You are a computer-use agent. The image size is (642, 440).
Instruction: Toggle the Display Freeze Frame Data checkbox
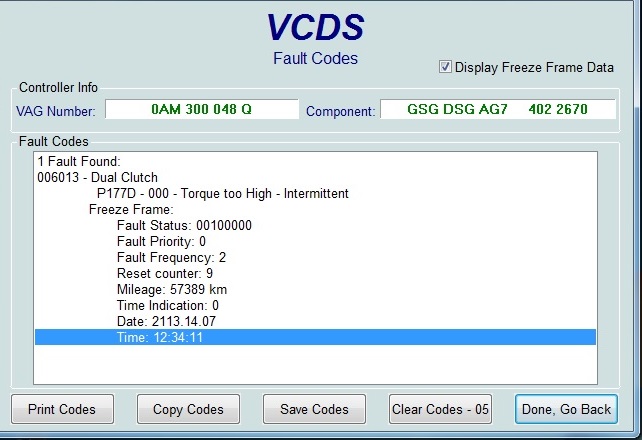coord(445,67)
